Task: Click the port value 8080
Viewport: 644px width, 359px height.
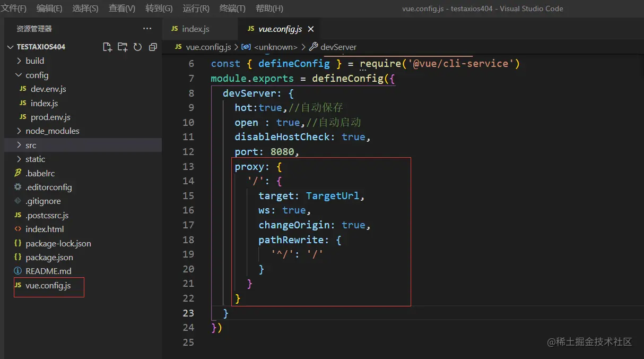Action: pos(282,152)
